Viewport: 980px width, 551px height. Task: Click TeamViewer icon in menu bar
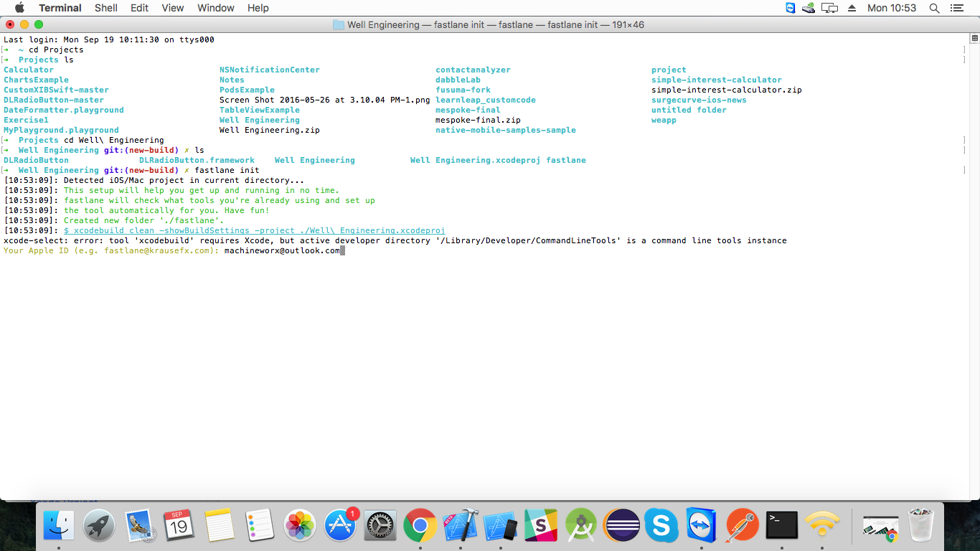pos(791,8)
